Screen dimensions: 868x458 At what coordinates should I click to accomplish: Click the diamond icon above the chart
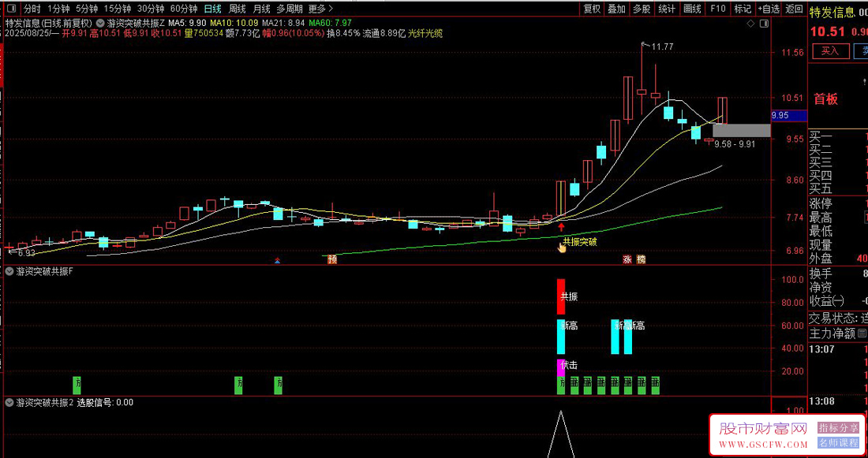750,23
